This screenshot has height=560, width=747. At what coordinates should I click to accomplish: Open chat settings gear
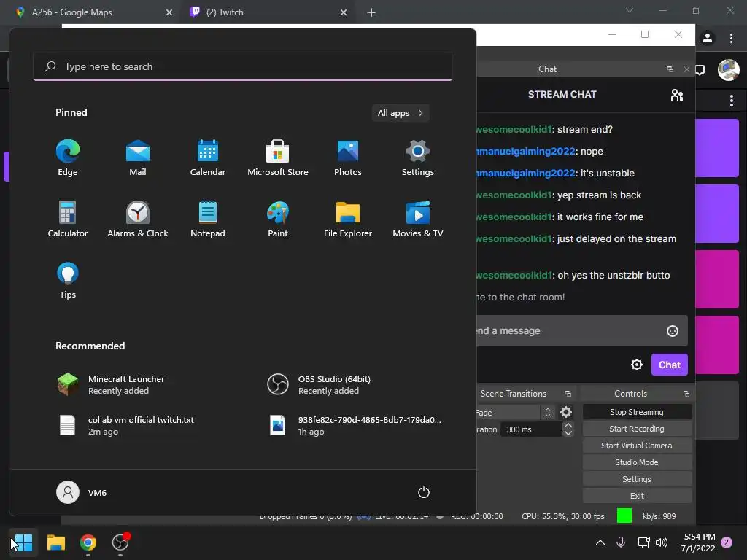point(637,365)
